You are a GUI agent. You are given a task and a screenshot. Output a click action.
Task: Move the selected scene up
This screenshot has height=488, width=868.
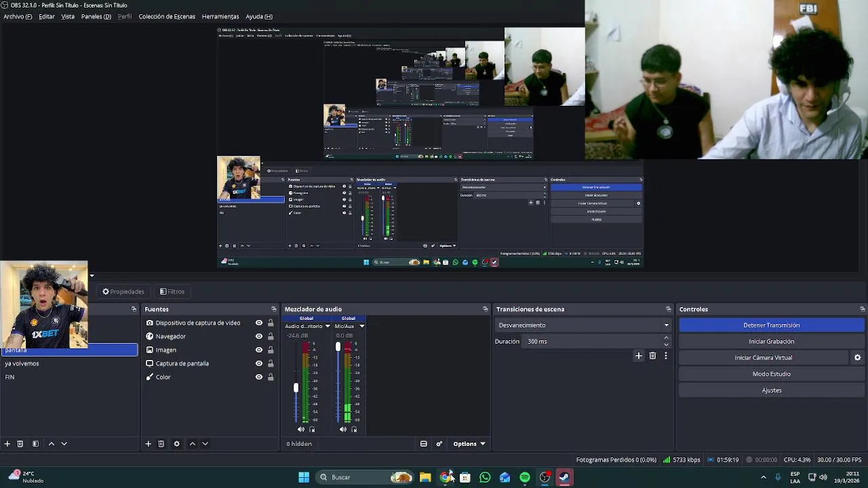pos(51,443)
